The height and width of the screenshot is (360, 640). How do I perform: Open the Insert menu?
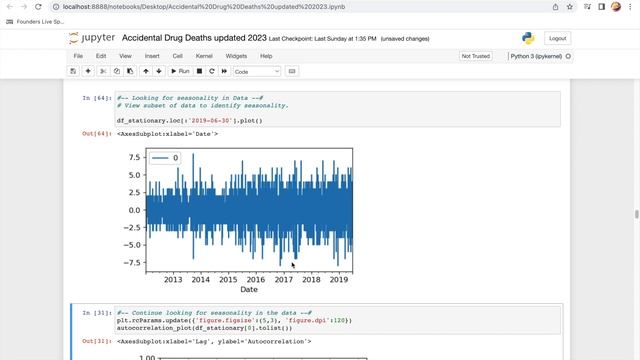(x=152, y=56)
